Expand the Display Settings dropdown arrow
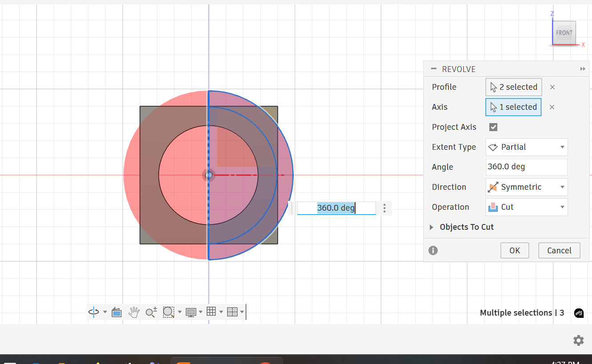592x364 pixels. [x=200, y=312]
